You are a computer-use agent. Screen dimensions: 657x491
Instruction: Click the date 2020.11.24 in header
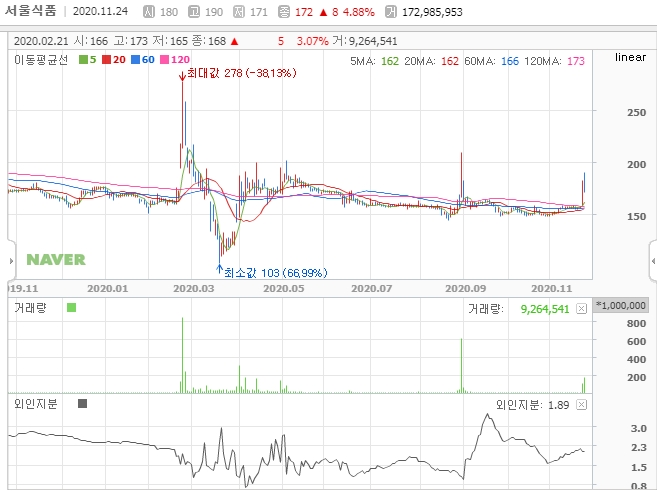pyautogui.click(x=100, y=11)
